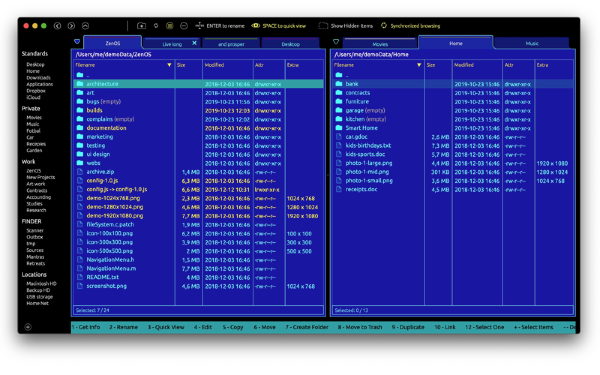Switch to the Desktop tab in left pane

[291, 44]
